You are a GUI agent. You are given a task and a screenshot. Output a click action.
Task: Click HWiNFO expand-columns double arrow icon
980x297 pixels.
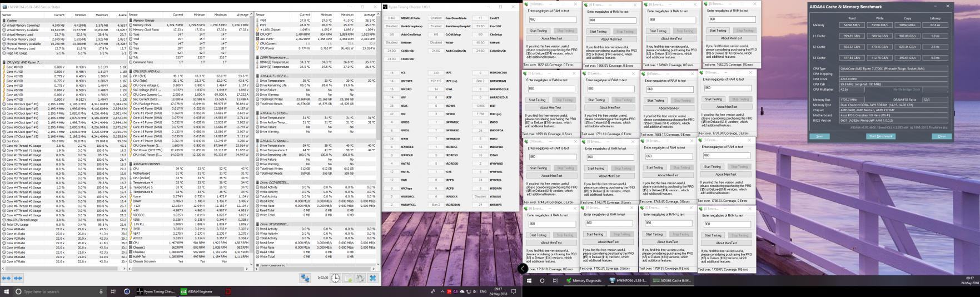pyautogui.click(x=7, y=278)
